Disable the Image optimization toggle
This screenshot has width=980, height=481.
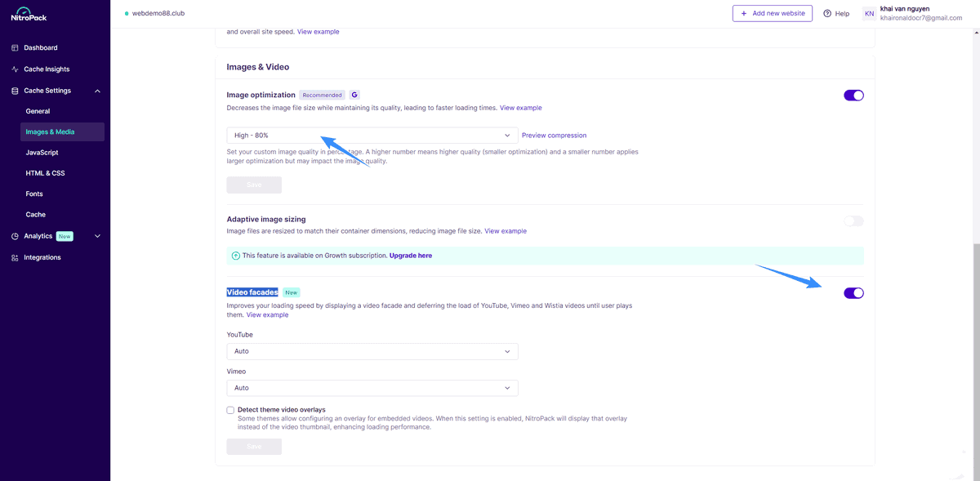(853, 96)
